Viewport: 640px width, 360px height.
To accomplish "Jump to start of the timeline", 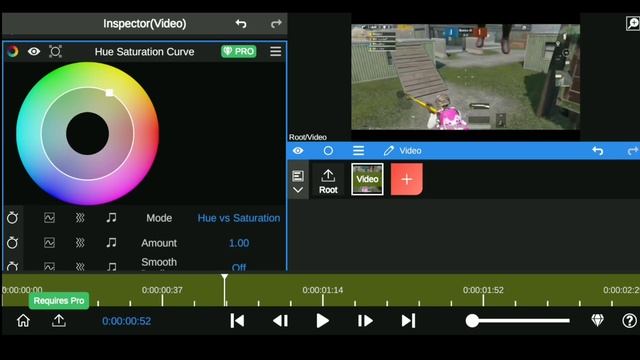I will [x=237, y=321].
